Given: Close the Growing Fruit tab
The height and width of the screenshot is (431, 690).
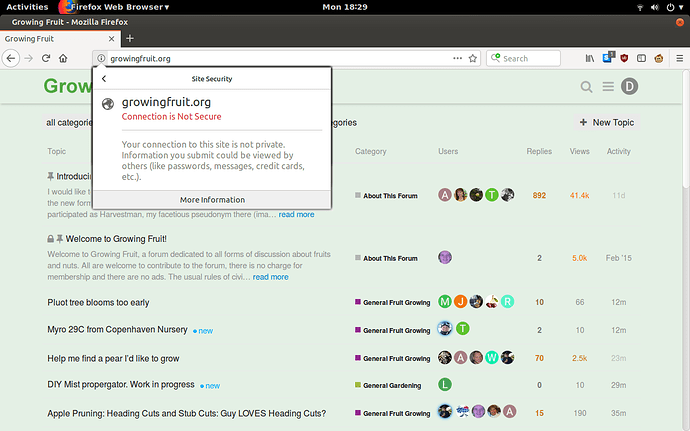Looking at the screenshot, I should click(x=111, y=39).
